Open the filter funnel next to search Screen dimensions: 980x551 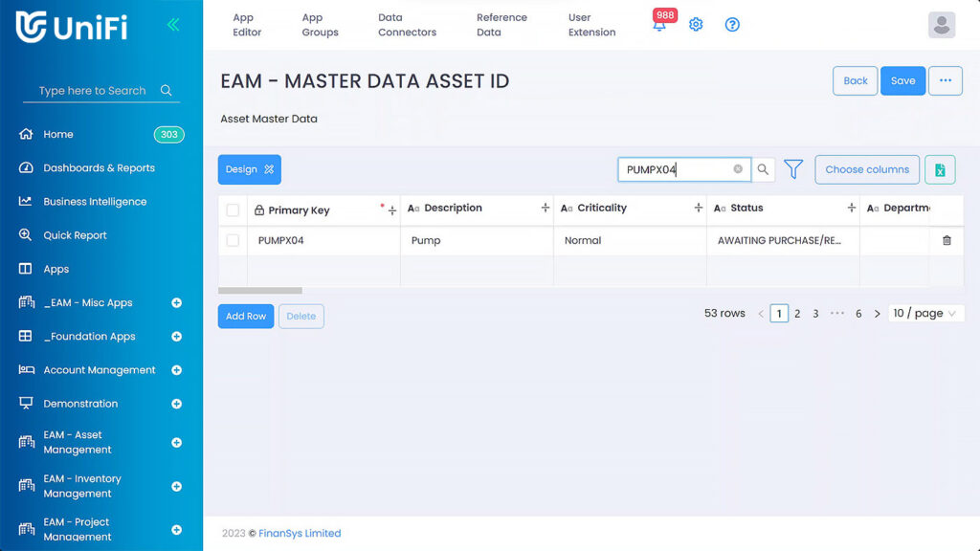click(x=793, y=168)
